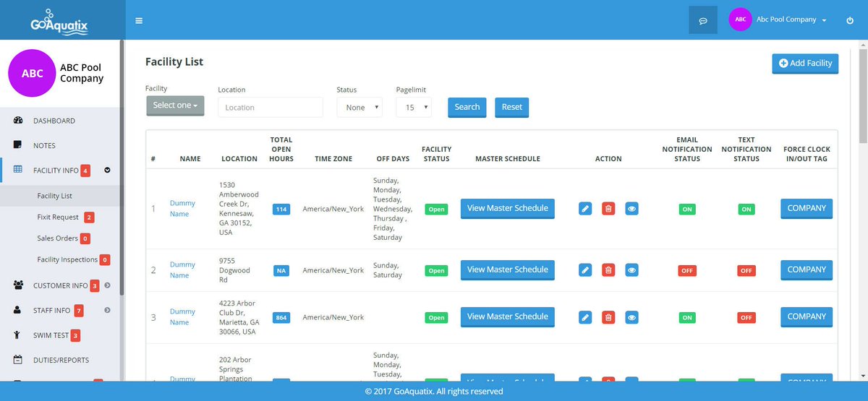Click the 864 total open hours badge
868x401 pixels.
281,317
